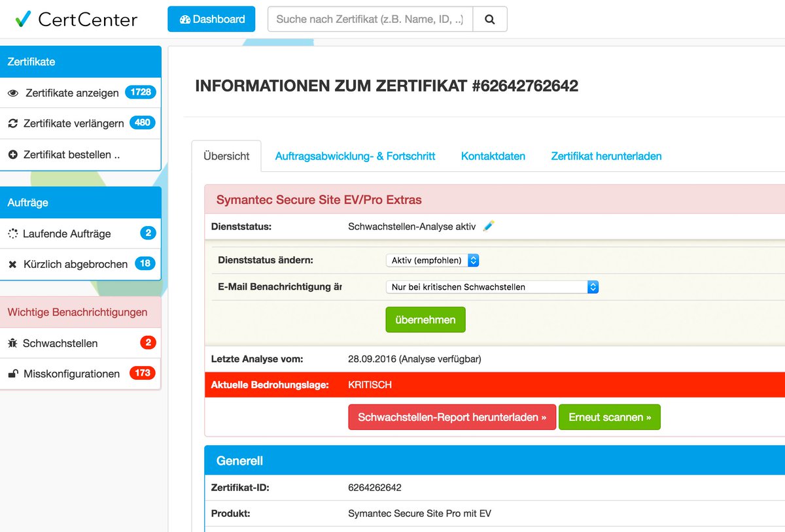Click the 1728 certificates count badge
The height and width of the screenshot is (532, 785).
coord(141,92)
